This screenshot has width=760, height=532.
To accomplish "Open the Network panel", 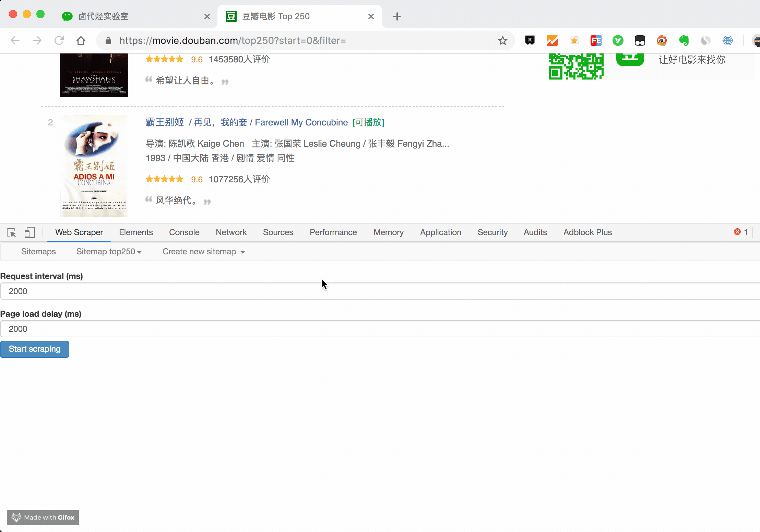I will click(231, 232).
